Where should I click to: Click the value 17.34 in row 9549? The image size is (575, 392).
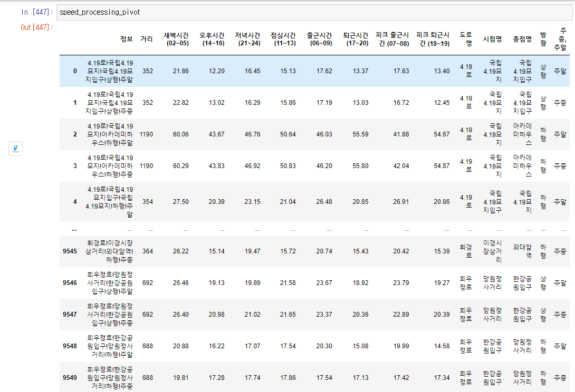coord(442,377)
